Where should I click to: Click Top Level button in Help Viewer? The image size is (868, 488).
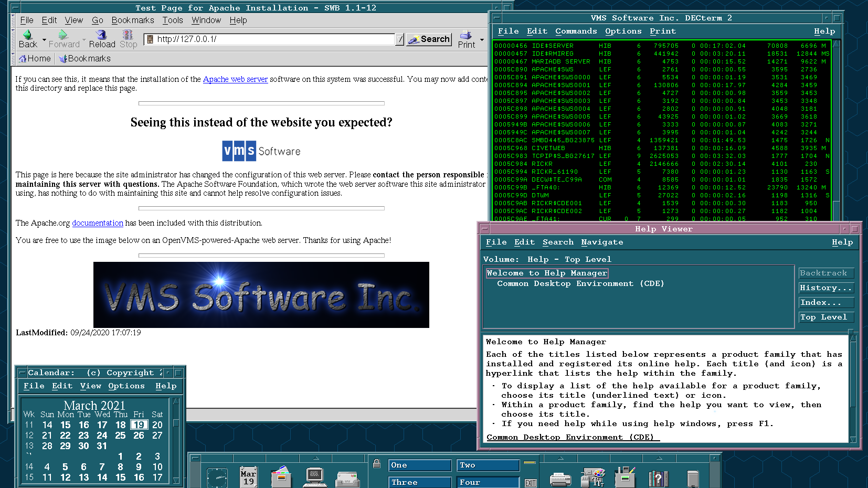826,317
